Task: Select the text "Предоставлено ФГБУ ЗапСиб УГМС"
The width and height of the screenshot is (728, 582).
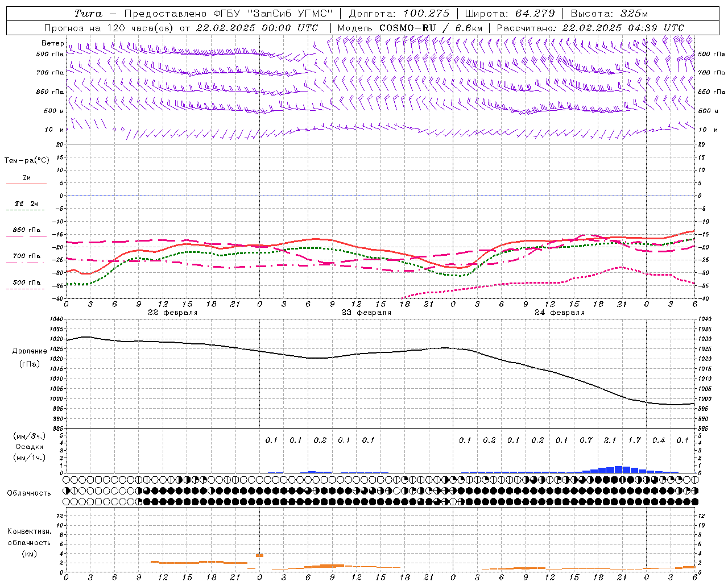Action: tap(228, 14)
